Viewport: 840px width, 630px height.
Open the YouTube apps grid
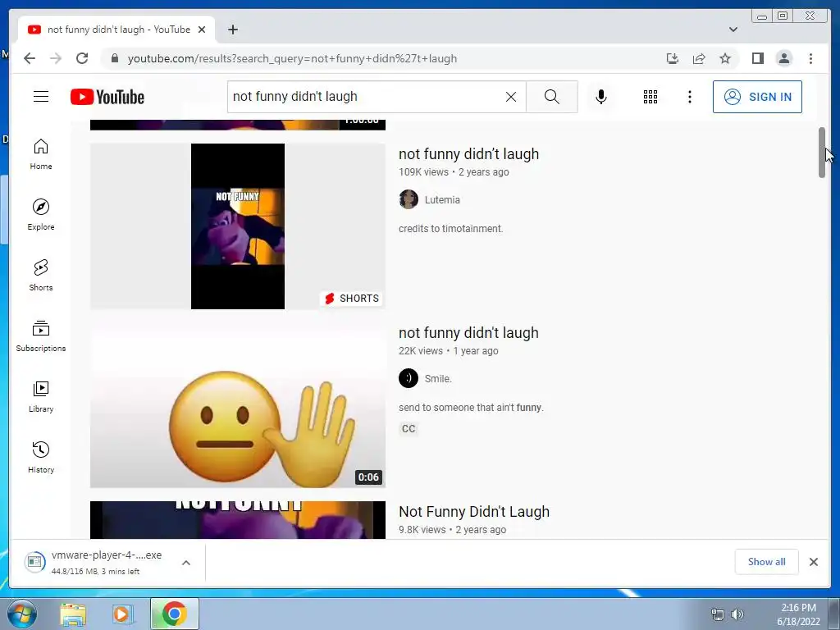click(x=651, y=97)
